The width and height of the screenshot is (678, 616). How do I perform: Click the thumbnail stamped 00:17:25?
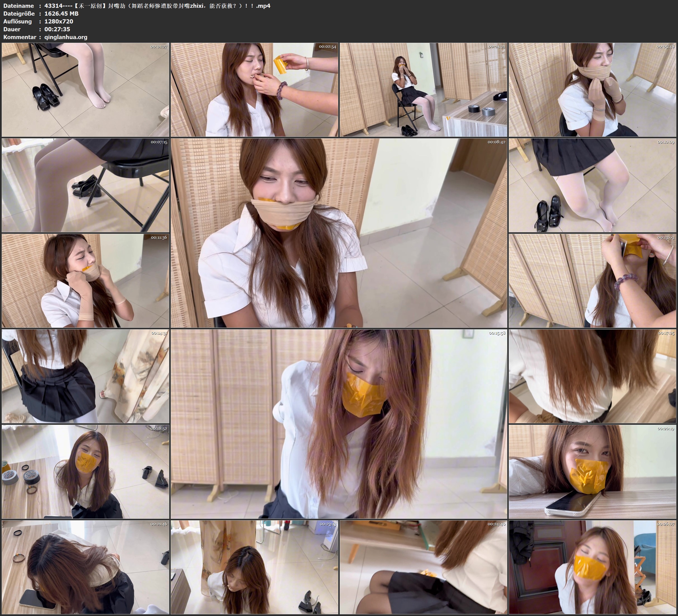point(593,376)
